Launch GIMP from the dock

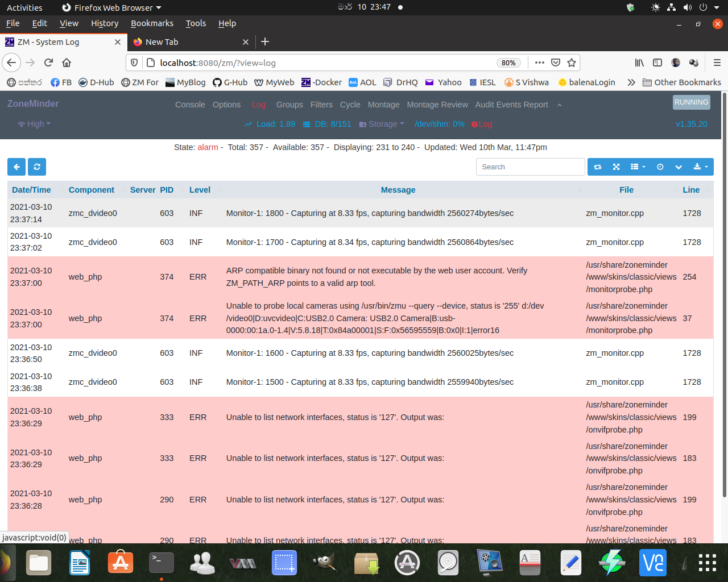pos(325,563)
